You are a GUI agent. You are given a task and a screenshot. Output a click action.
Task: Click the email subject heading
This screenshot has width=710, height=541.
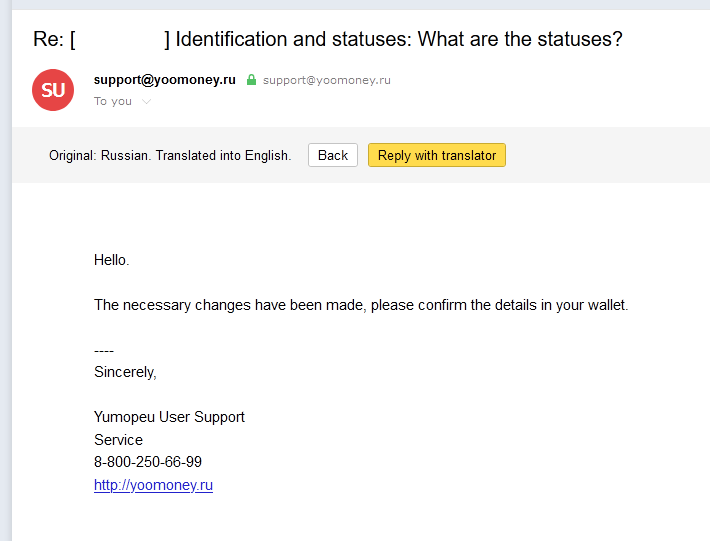(x=328, y=39)
